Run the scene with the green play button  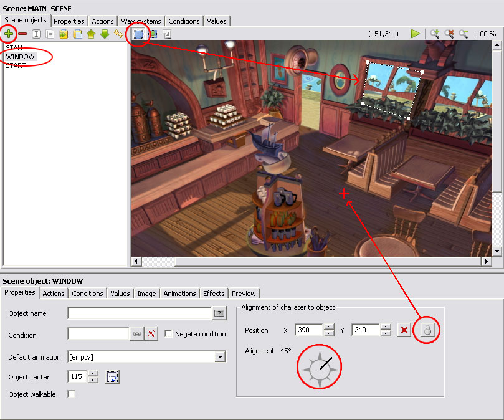click(416, 34)
